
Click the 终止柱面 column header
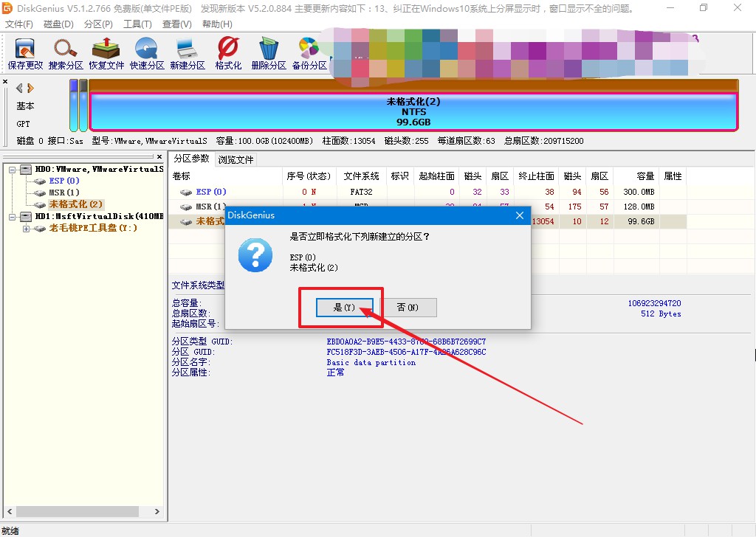[536, 176]
